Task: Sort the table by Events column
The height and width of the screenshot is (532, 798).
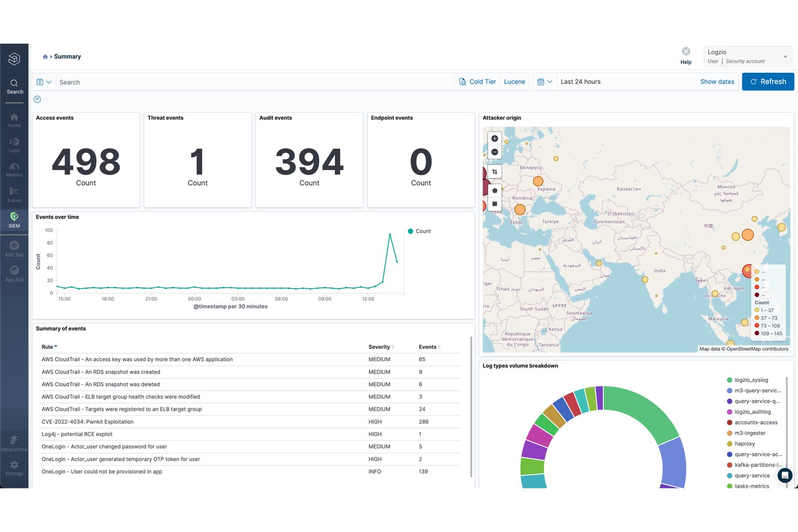Action: coord(430,347)
